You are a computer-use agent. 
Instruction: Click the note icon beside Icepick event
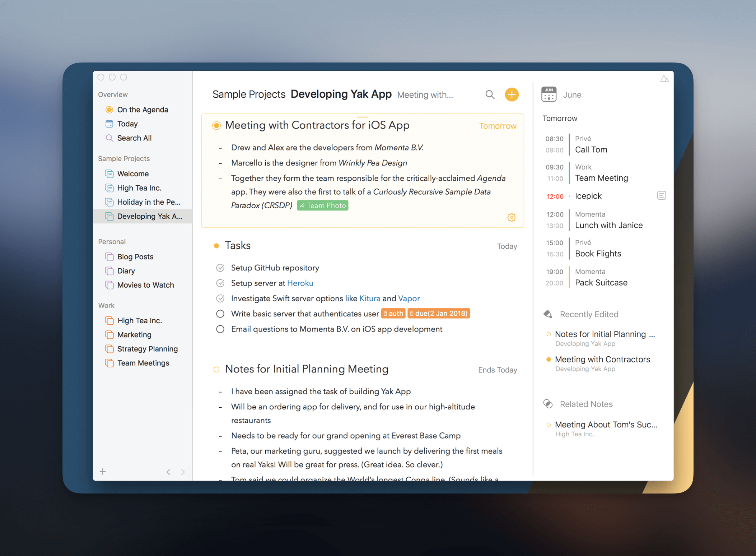coord(661,195)
